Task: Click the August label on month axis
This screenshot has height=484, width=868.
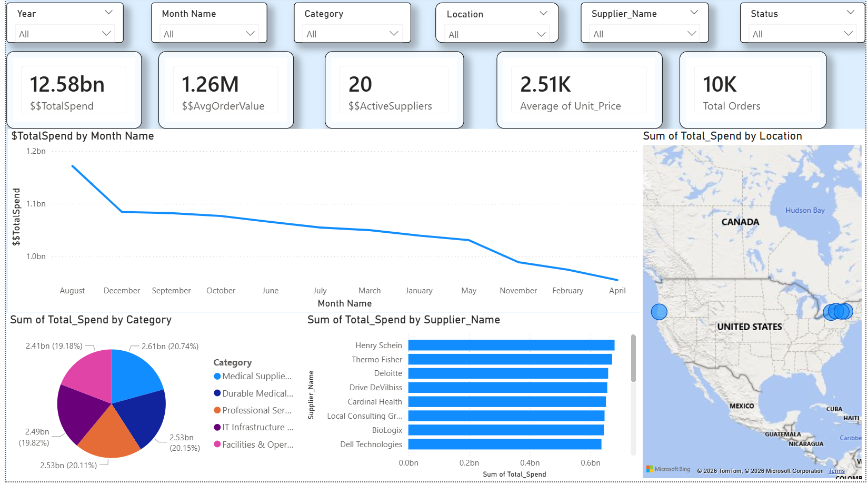Action: coord(72,291)
